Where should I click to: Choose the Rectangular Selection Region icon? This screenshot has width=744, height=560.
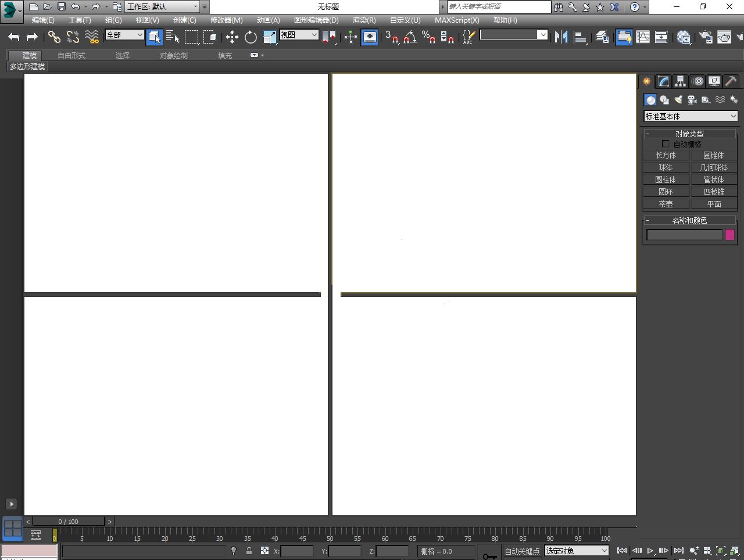191,37
